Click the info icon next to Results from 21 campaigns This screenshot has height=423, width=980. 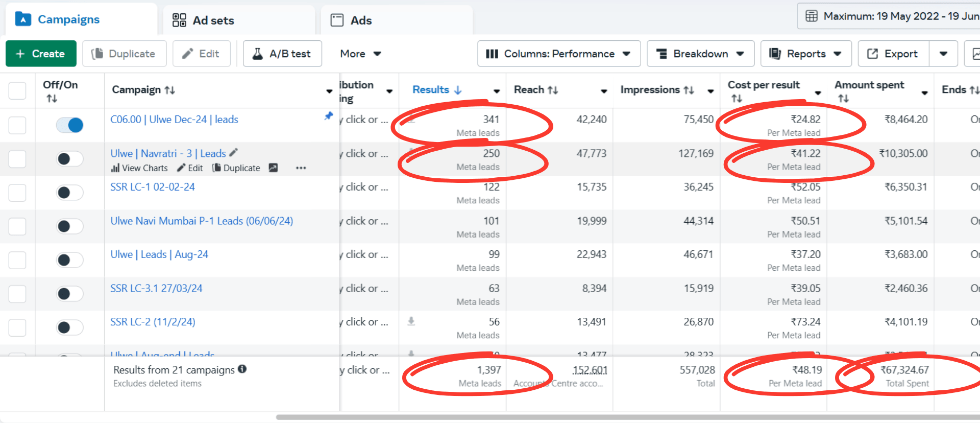pos(242,369)
